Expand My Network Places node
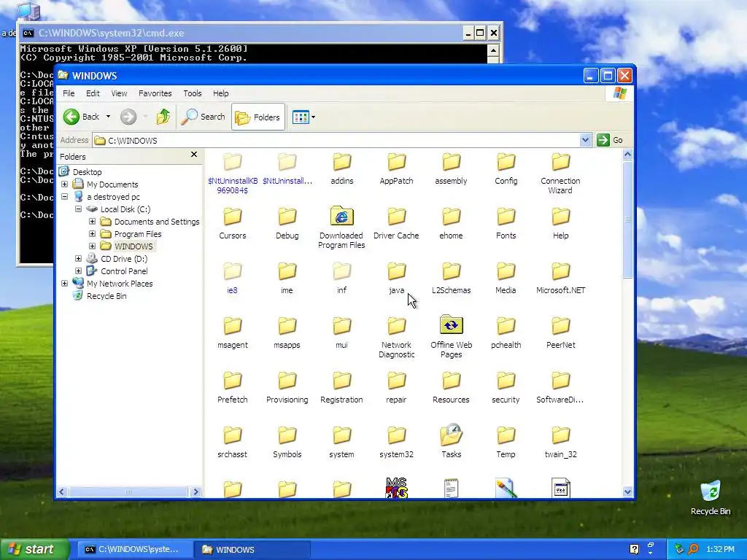The image size is (747, 560). [65, 284]
